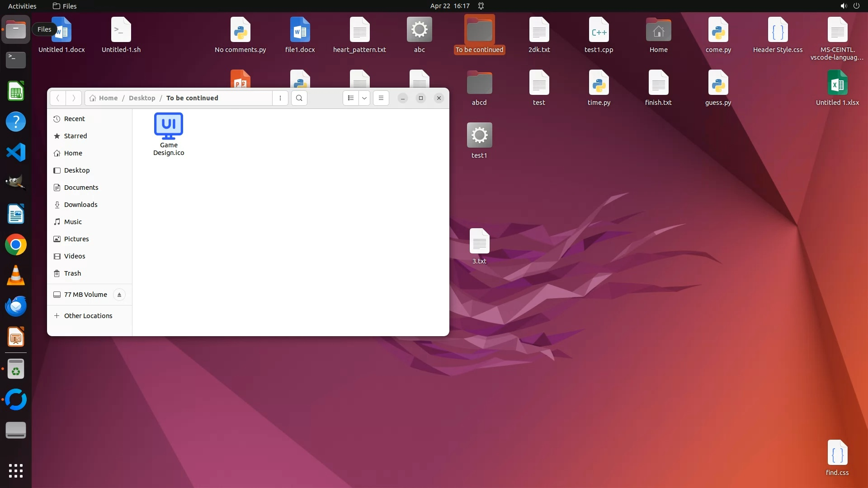Click Home in the breadcrumb path
This screenshot has height=488, width=868.
click(x=108, y=98)
